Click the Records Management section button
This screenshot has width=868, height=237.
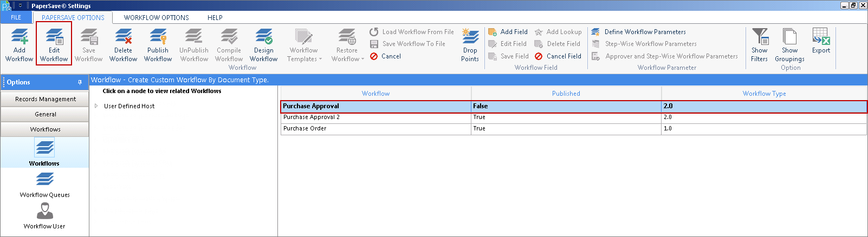tap(45, 99)
